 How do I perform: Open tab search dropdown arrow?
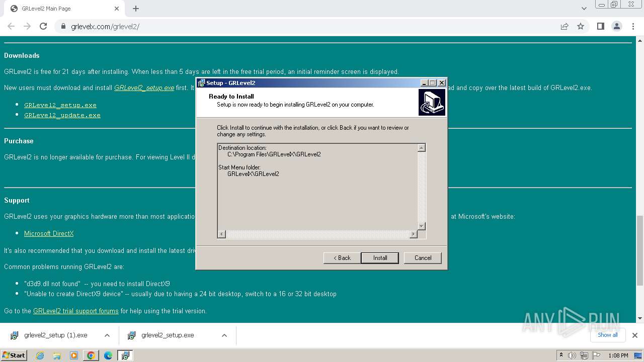pyautogui.click(x=584, y=9)
